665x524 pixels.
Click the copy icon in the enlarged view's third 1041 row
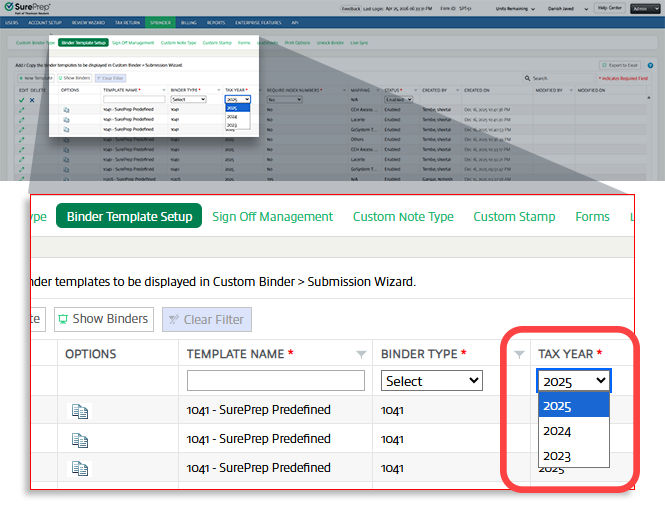click(x=80, y=468)
